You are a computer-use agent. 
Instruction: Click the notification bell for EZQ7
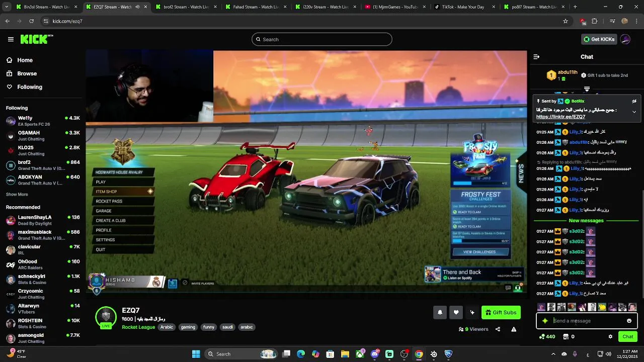(440, 312)
